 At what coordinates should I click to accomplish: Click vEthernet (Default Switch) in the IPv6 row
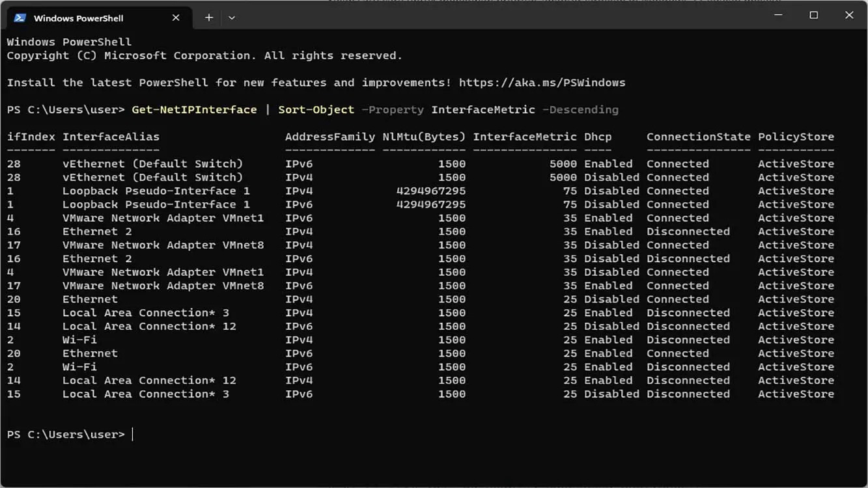152,163
